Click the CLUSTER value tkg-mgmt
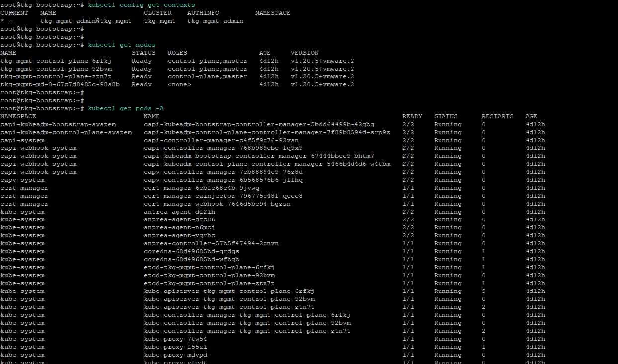The width and height of the screenshot is (618, 364). (160, 21)
